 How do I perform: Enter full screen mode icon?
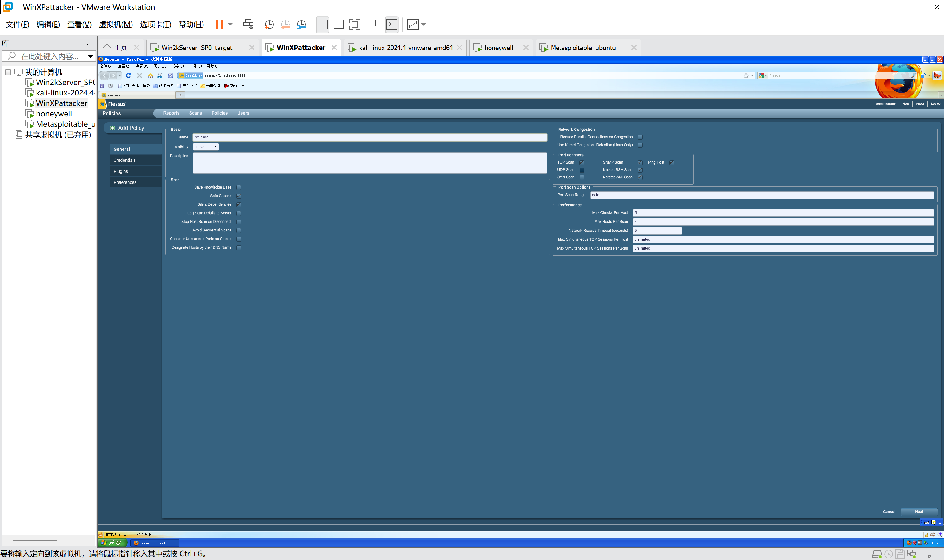(x=354, y=25)
